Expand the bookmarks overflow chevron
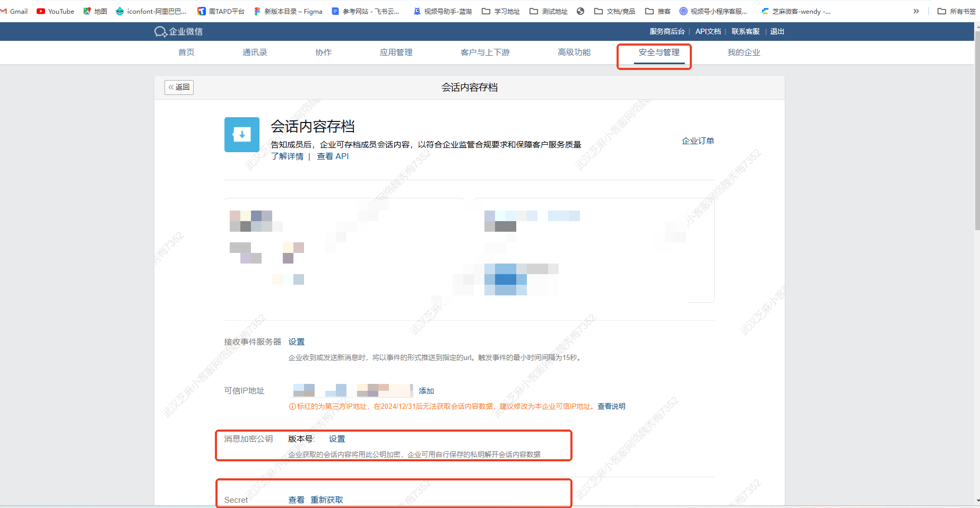Viewport: 980px width, 508px height. coord(916,11)
